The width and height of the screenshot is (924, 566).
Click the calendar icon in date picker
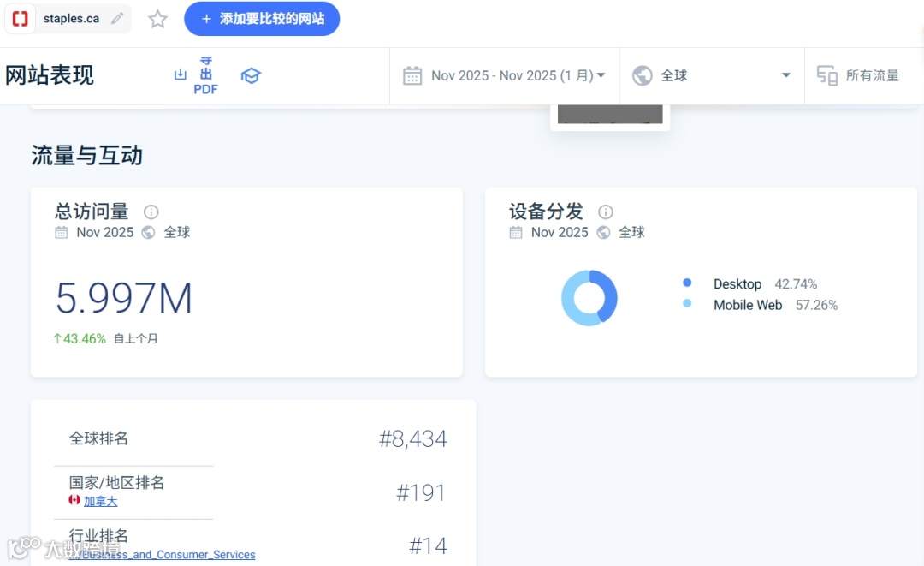click(412, 75)
